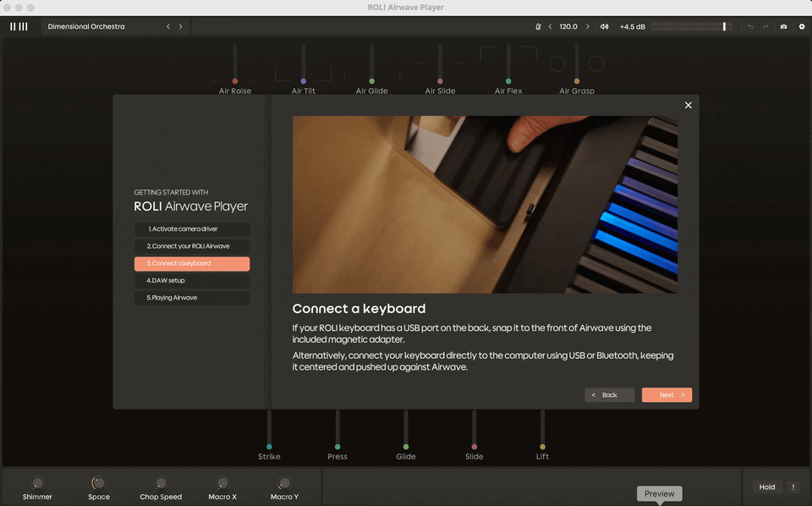The height and width of the screenshot is (506, 812).
Task: Open settings via the gear icon
Action: (802, 26)
